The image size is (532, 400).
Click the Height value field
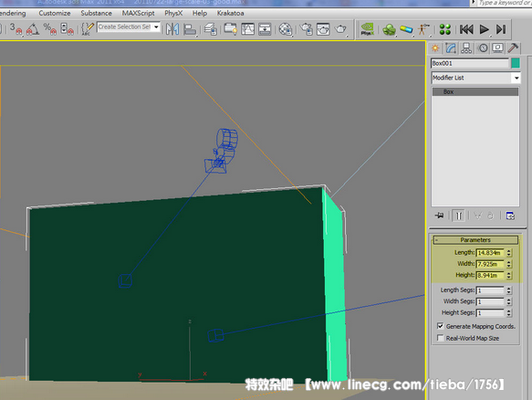click(490, 275)
